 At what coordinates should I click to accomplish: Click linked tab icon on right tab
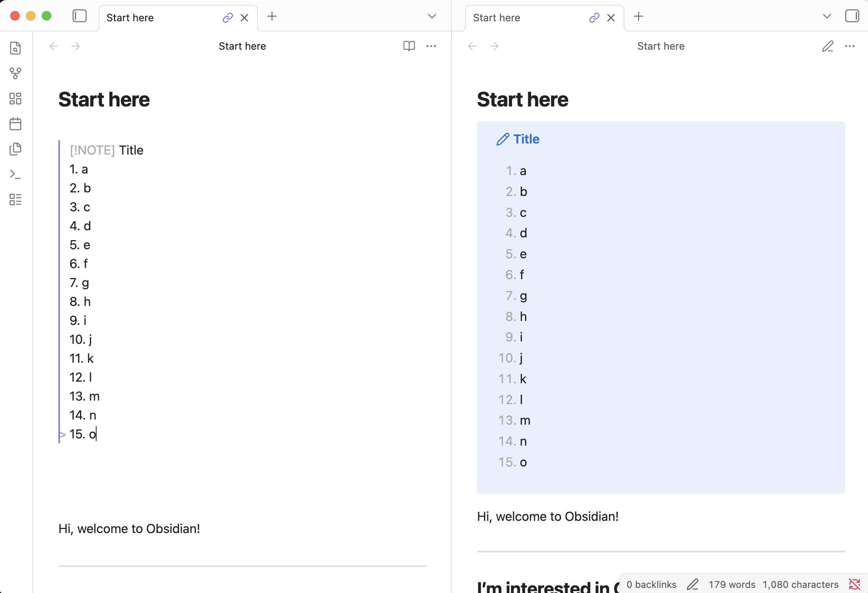(594, 18)
